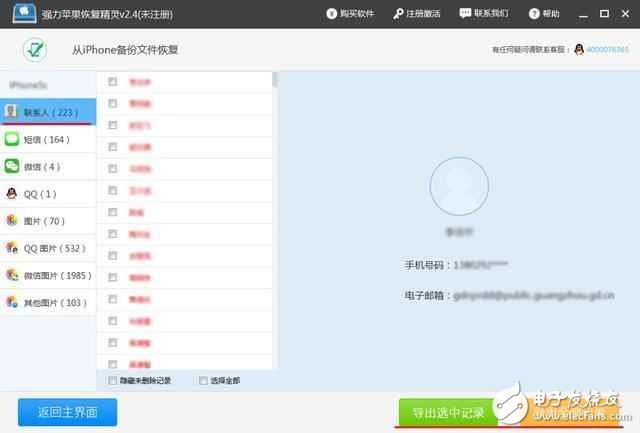Check the first contact in the list
The width and height of the screenshot is (640, 433).
click(112, 82)
